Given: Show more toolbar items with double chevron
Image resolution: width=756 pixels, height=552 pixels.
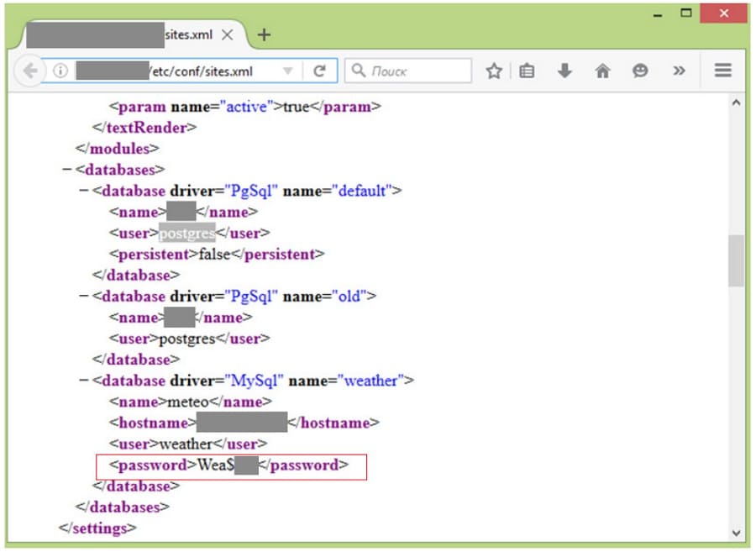Looking at the screenshot, I should tap(679, 71).
